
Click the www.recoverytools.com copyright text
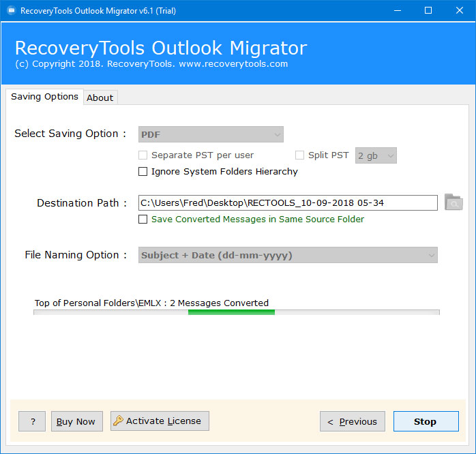point(233,63)
